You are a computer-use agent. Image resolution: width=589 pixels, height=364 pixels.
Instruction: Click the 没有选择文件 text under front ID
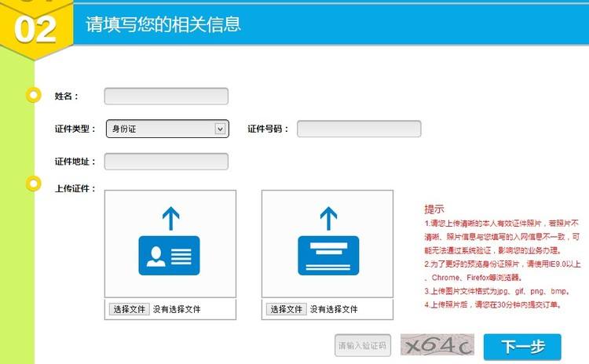[177, 309]
